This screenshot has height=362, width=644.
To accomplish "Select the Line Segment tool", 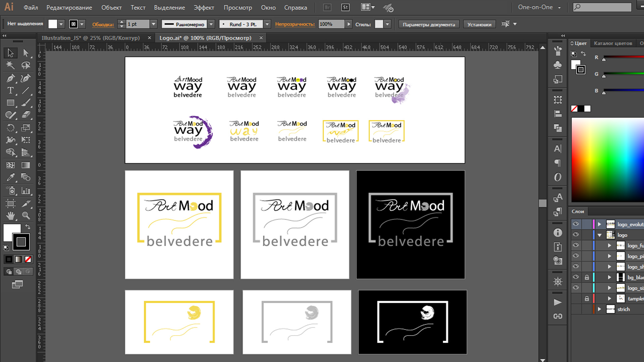I will tap(26, 90).
